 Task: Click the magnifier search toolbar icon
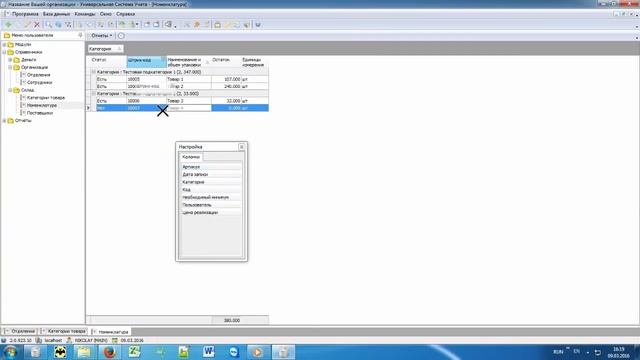49,24
